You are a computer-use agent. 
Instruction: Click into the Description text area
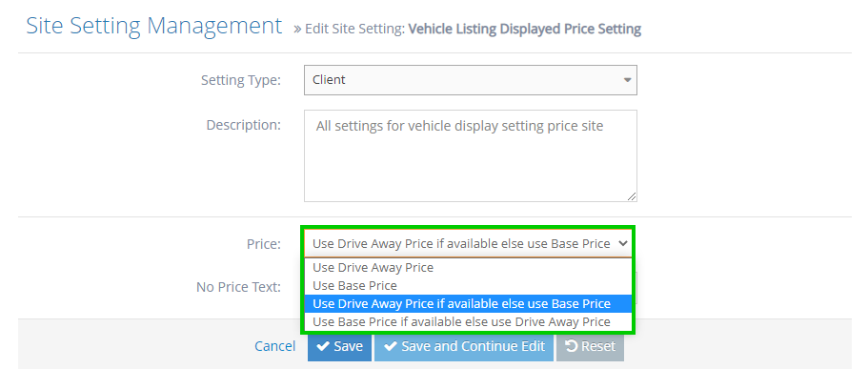(x=470, y=155)
